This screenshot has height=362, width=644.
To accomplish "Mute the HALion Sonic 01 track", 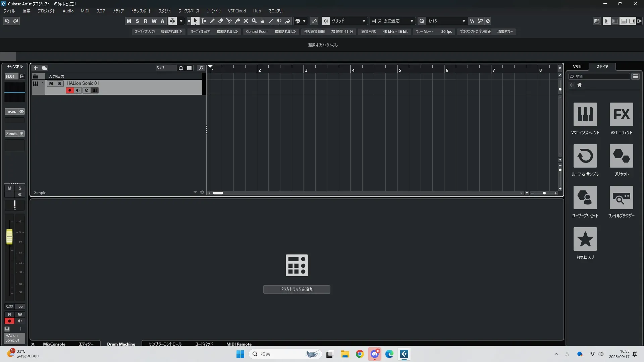I will 51,83.
